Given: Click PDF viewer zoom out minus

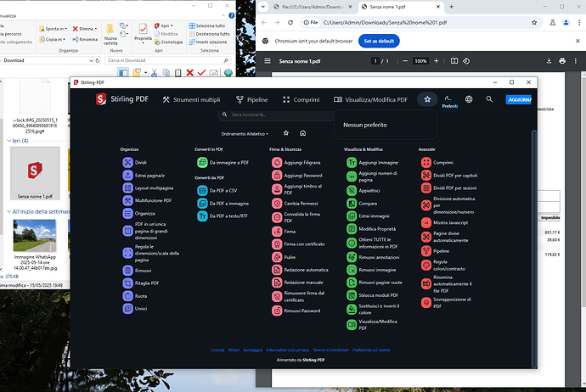Looking at the screenshot, I should click(x=405, y=61).
